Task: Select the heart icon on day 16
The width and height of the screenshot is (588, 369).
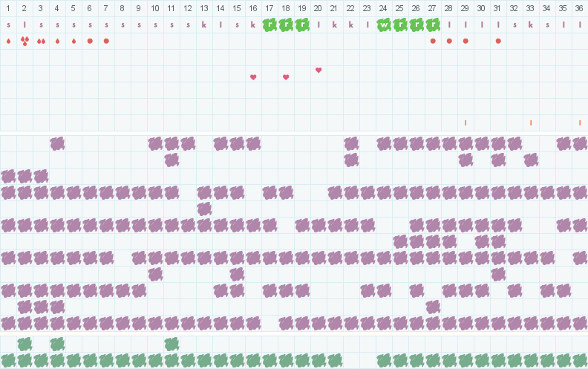Action: tap(253, 77)
